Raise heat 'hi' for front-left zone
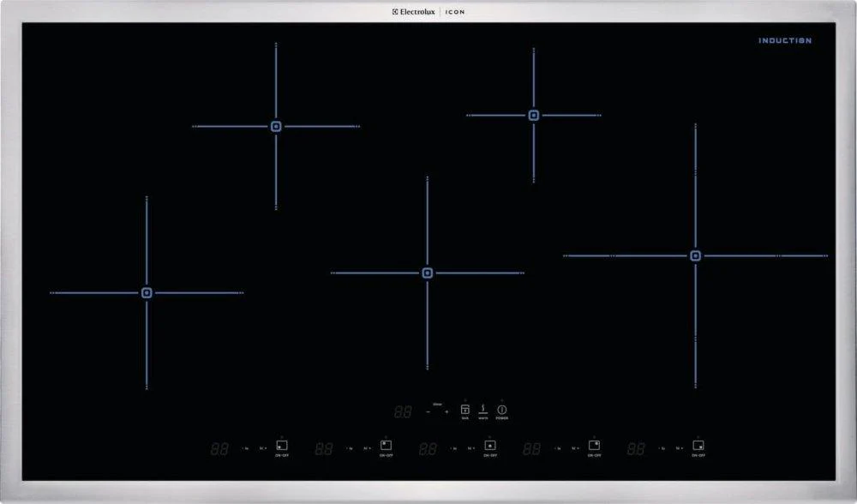The height and width of the screenshot is (504, 857). (x=263, y=449)
